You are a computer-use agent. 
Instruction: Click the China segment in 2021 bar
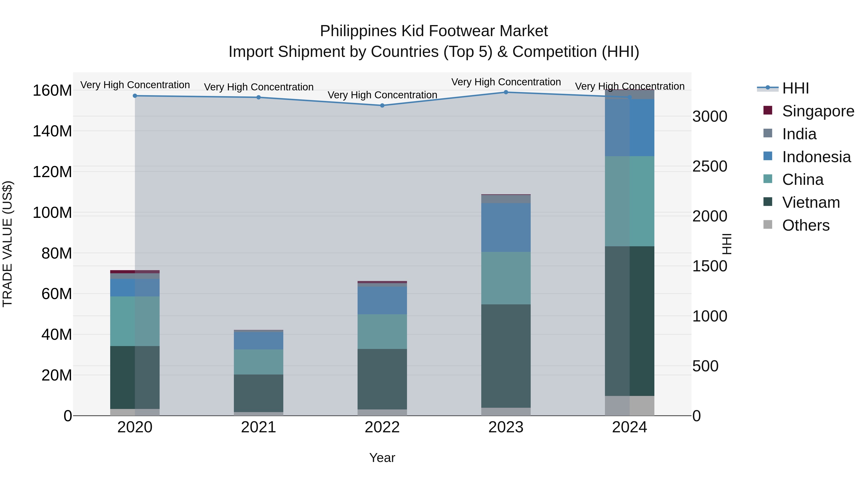coord(258,362)
